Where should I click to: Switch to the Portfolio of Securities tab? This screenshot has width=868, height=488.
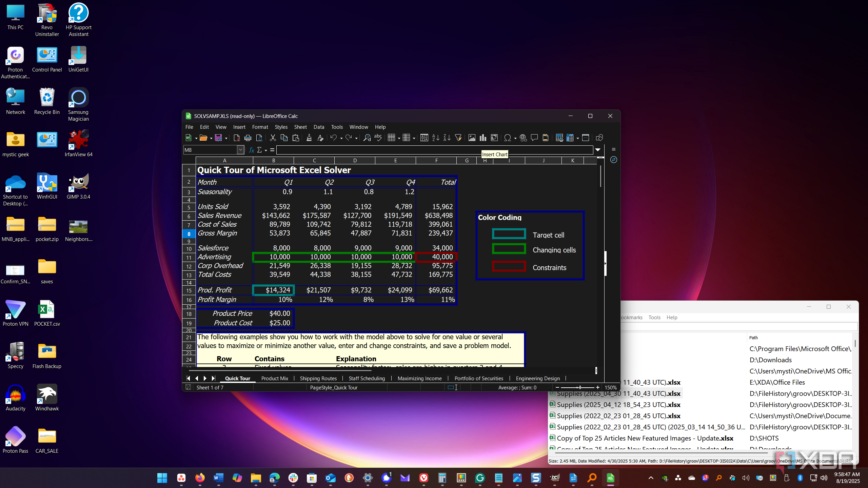tap(479, 379)
